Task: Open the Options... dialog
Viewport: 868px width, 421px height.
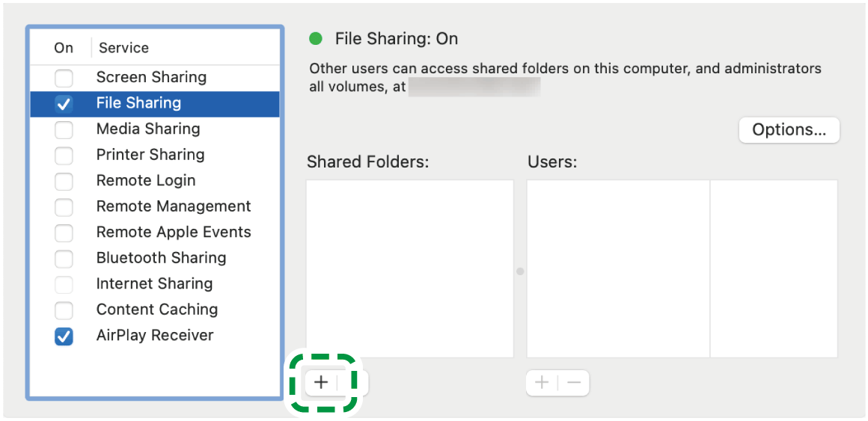Action: (x=789, y=130)
